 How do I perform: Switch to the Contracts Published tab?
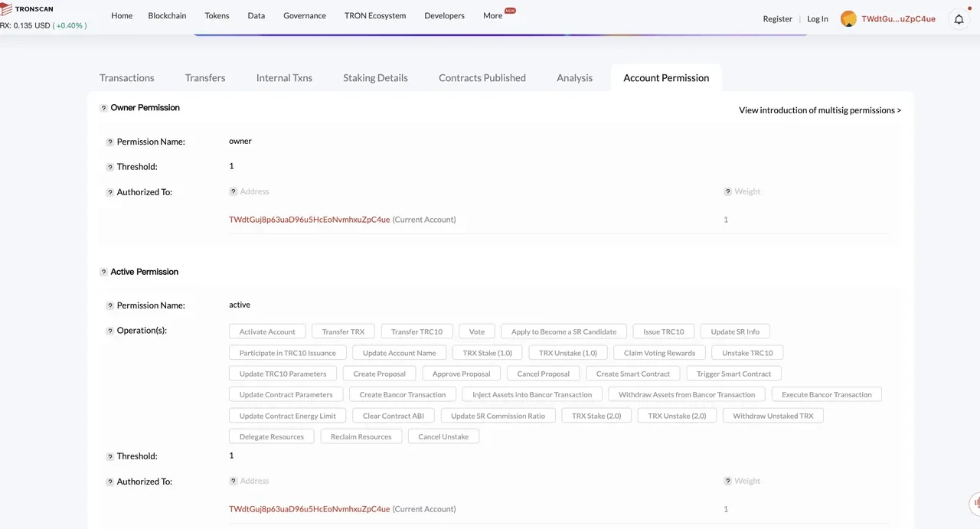click(x=482, y=77)
